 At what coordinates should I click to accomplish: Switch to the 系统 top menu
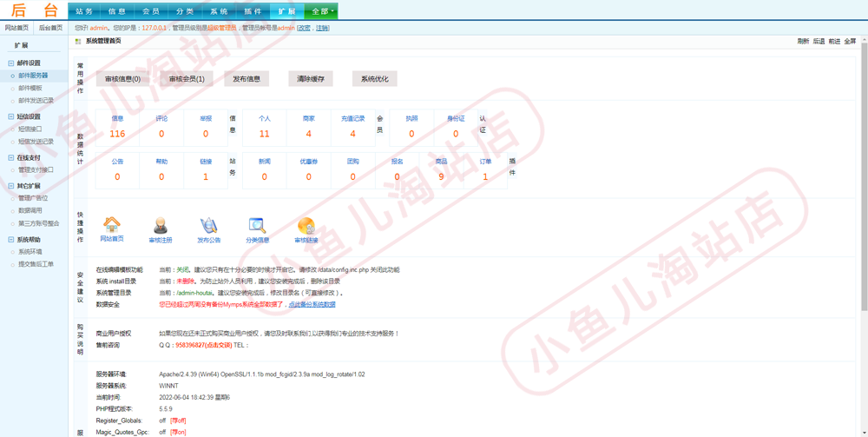(220, 11)
